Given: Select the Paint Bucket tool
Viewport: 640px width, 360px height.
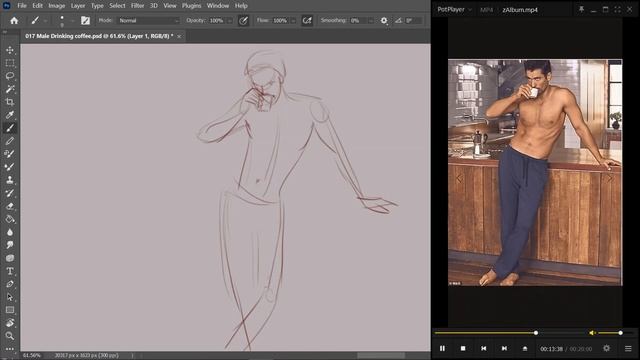Looking at the screenshot, I should [x=10, y=219].
